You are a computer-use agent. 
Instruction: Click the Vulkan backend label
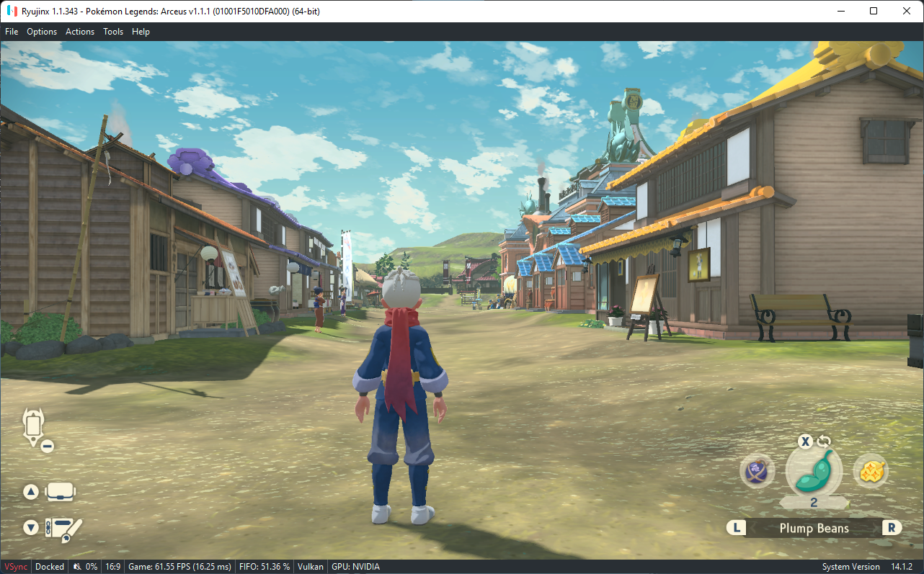coord(311,567)
